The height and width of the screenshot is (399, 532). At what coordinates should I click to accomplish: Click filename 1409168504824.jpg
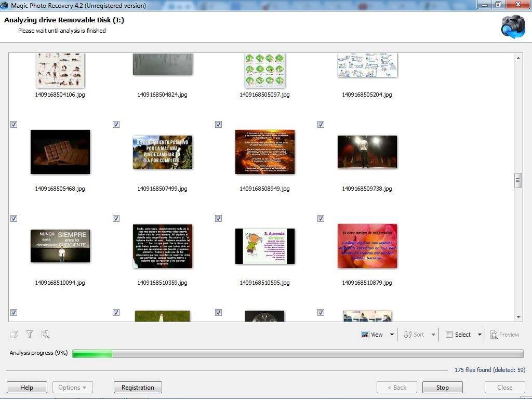coord(162,95)
